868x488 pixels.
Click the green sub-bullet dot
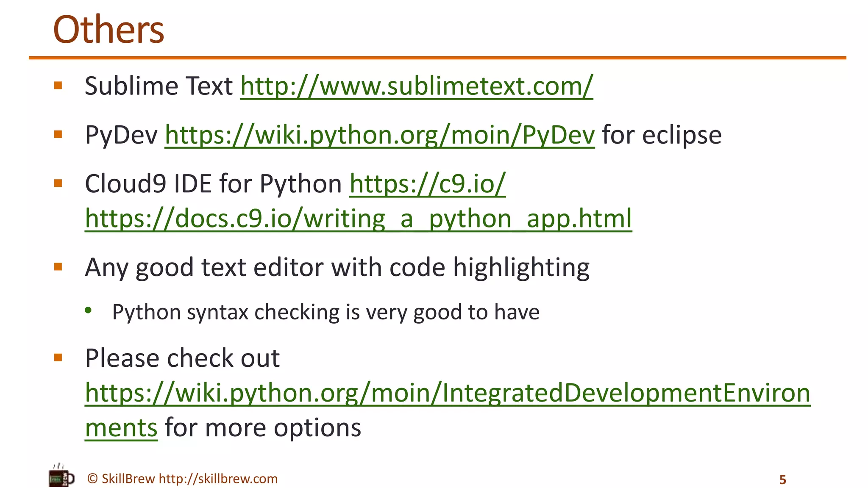(x=88, y=311)
